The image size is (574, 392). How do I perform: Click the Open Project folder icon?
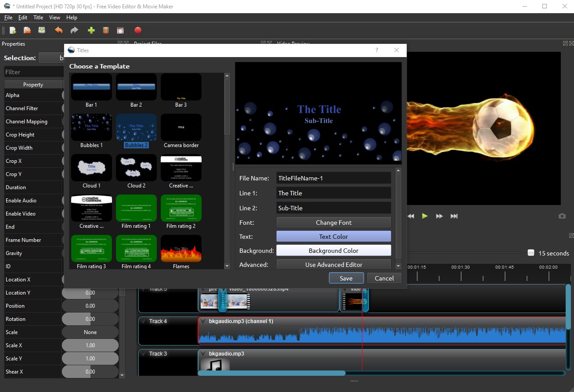pos(27,30)
